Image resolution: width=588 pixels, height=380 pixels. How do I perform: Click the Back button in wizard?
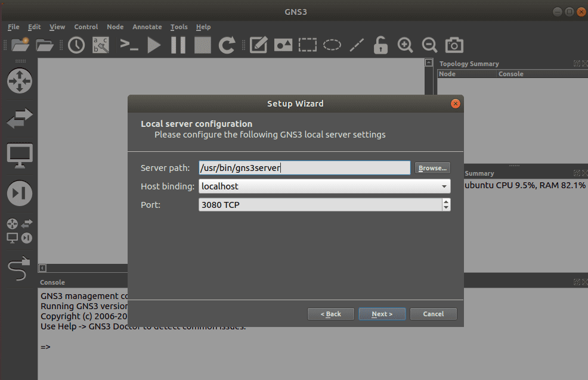(x=331, y=314)
